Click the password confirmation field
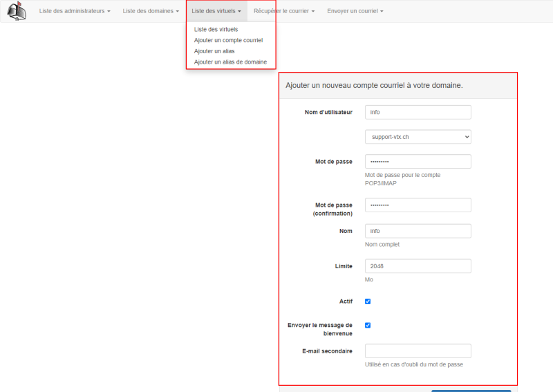 [418, 205]
